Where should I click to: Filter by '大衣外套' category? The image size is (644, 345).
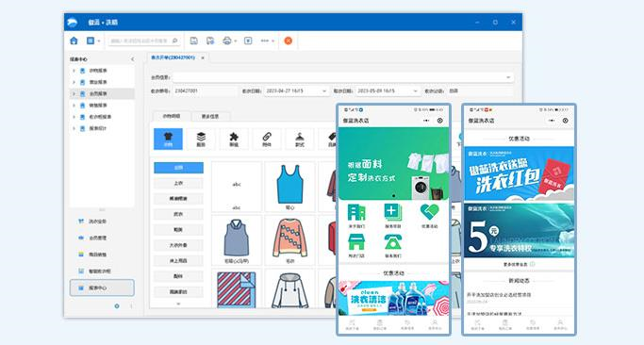click(178, 245)
